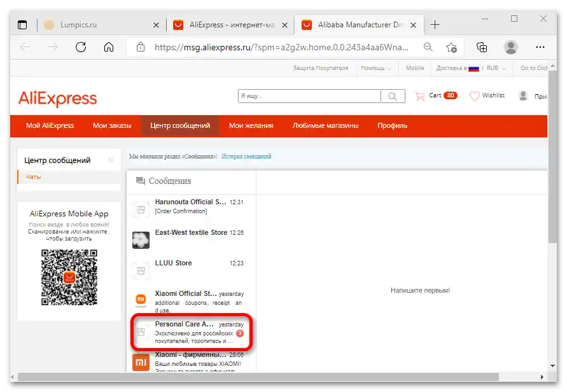
Task: Collapse the Центр сообщений sidebar section
Action: (111, 160)
